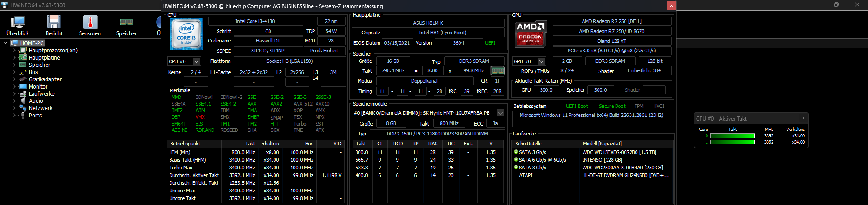The height and width of the screenshot is (205, 868).
Task: Click the Betriebspunkt column header
Action: 194,144
